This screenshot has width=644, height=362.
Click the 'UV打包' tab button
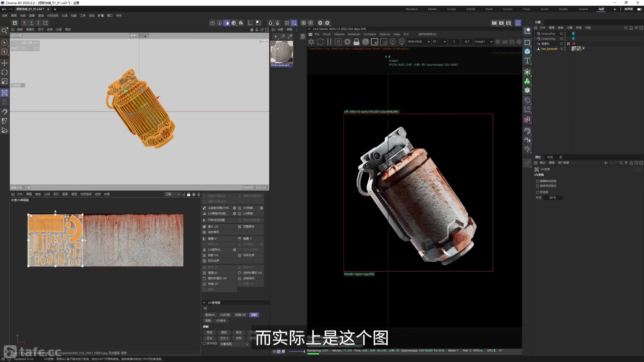click(225, 315)
